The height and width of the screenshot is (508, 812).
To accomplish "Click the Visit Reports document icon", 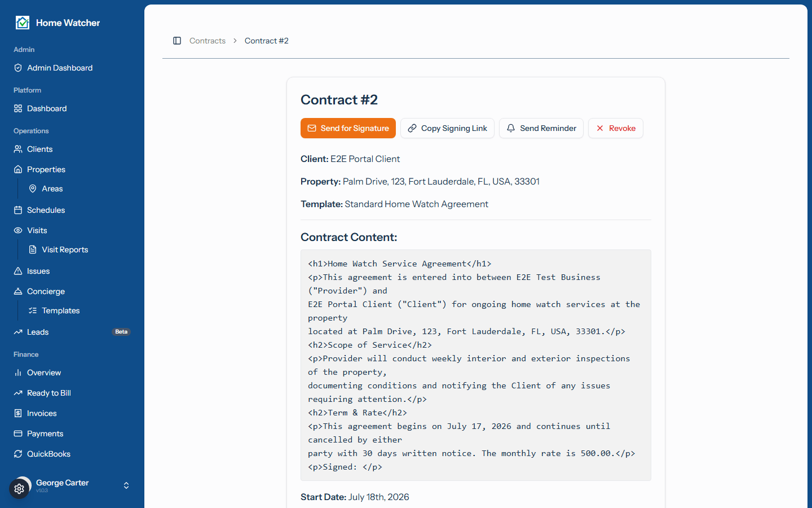I will (x=33, y=249).
